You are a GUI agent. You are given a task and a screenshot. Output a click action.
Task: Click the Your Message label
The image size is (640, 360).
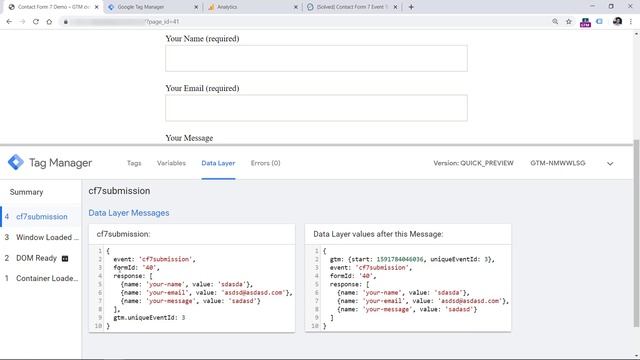(189, 138)
